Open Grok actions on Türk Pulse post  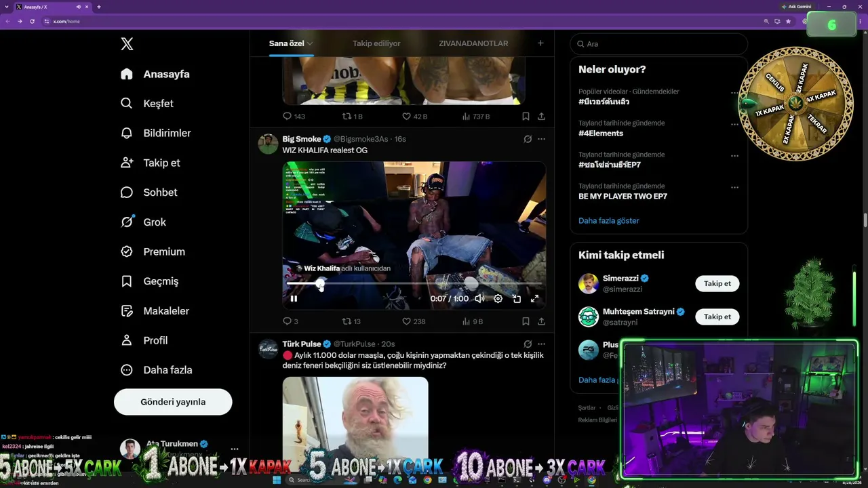pyautogui.click(x=528, y=344)
